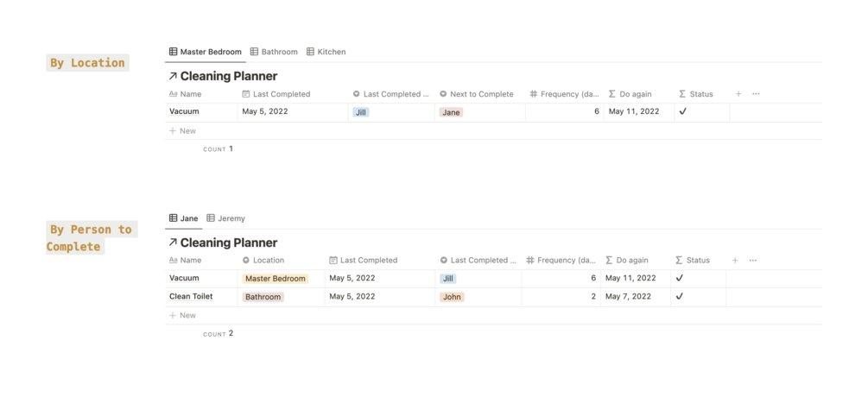Click the arrow icon beside the top Cleaning Planner title
Image resolution: width=868 pixels, height=416 pixels.
click(173, 76)
